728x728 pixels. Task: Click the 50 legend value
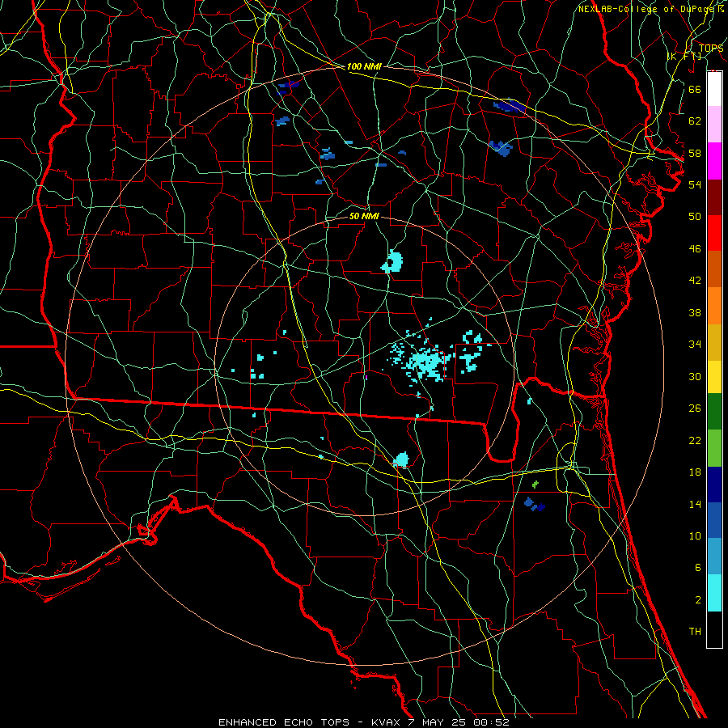695,217
